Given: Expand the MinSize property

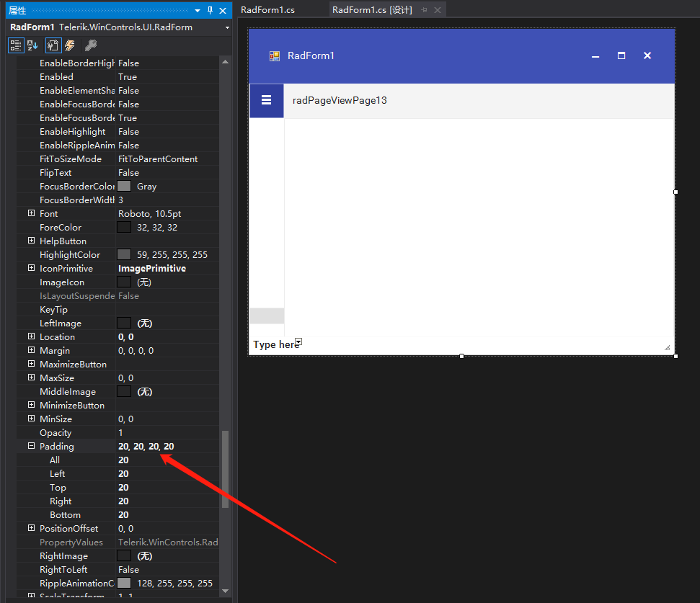Looking at the screenshot, I should [31, 419].
